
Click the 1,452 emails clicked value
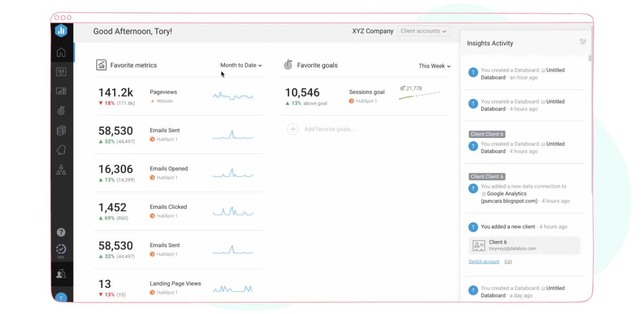(x=112, y=207)
